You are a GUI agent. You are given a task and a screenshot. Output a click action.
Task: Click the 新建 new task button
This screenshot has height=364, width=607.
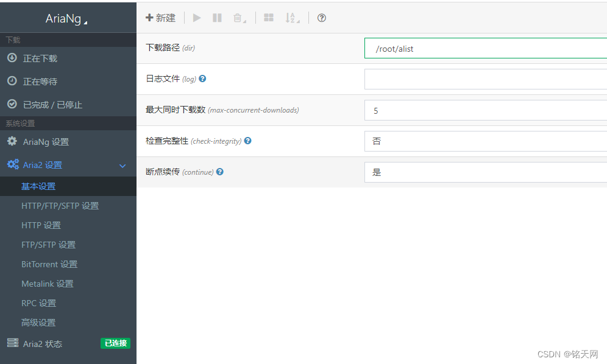coord(160,18)
